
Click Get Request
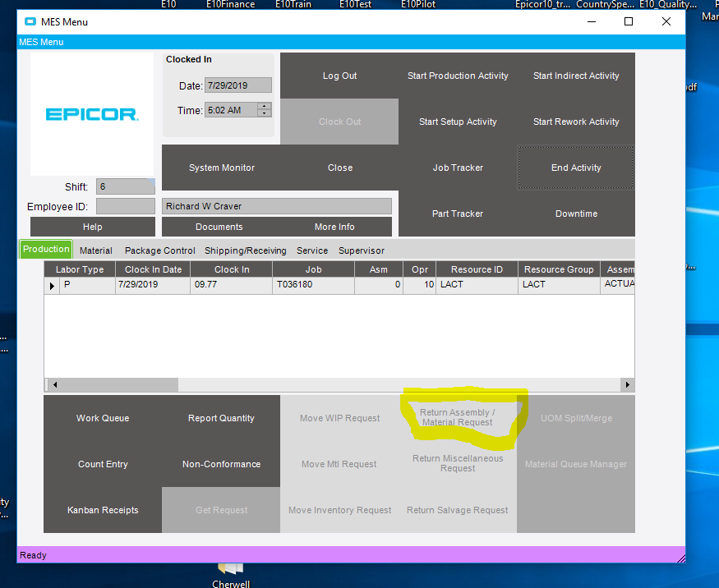pyautogui.click(x=221, y=510)
